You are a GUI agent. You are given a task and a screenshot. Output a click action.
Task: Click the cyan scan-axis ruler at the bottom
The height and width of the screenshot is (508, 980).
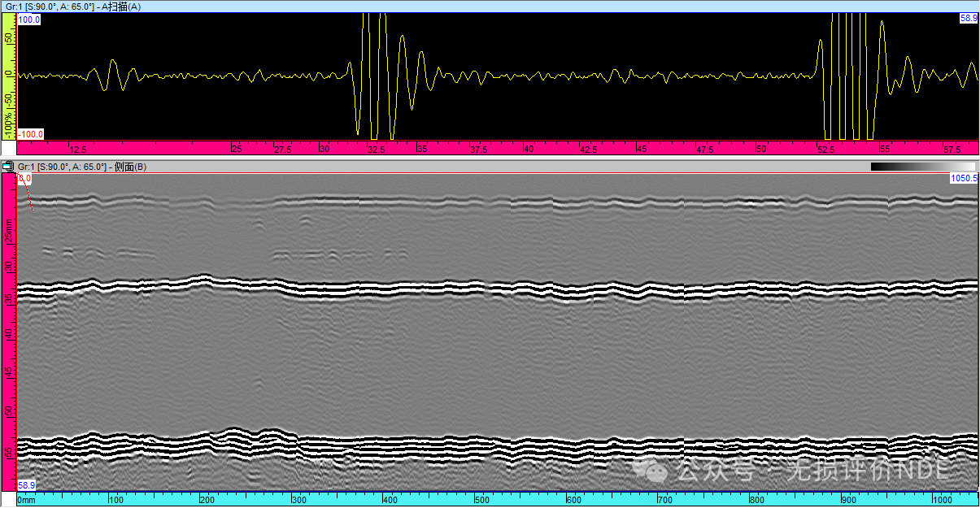pos(498,497)
